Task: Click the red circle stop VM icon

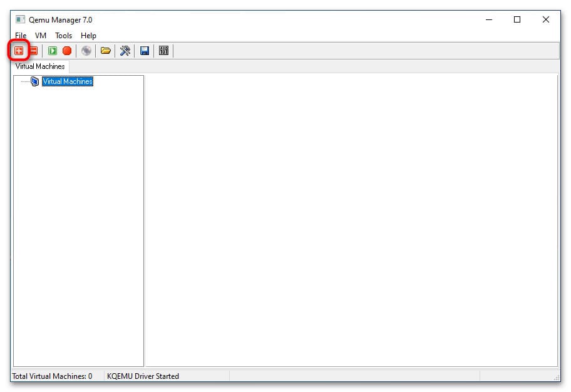Action: pos(67,51)
